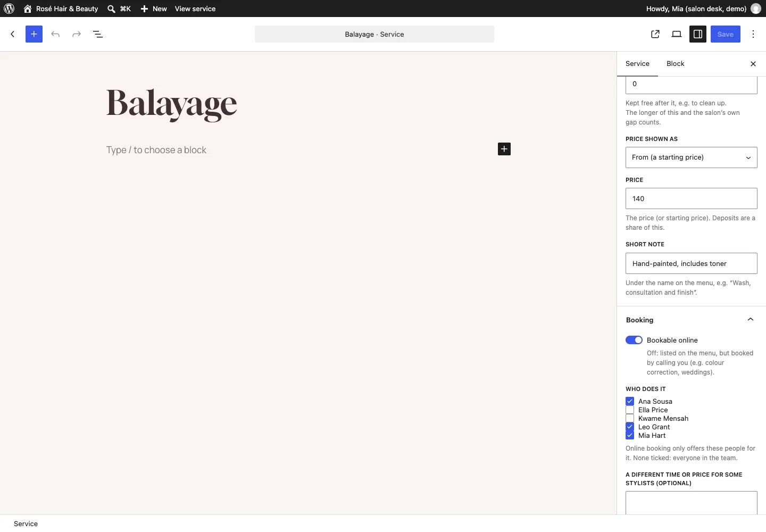Image resolution: width=766 pixels, height=532 pixels.
Task: Redo the last undone change
Action: [77, 34]
